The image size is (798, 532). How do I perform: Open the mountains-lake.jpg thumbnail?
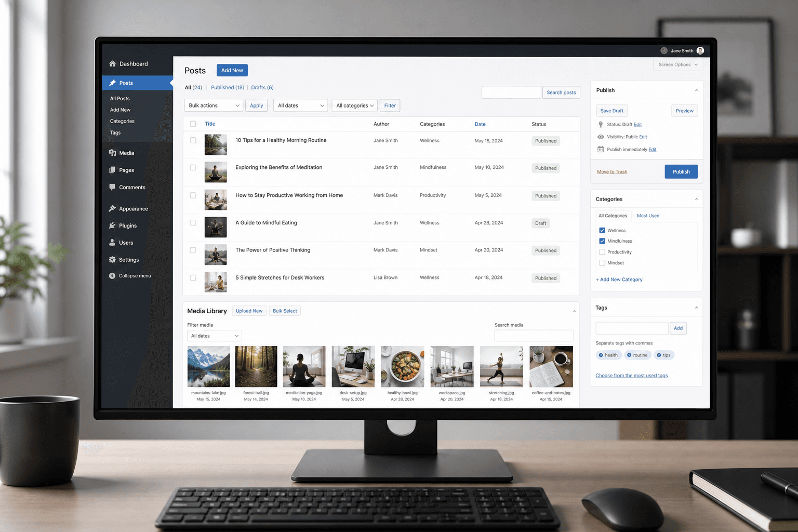click(208, 367)
